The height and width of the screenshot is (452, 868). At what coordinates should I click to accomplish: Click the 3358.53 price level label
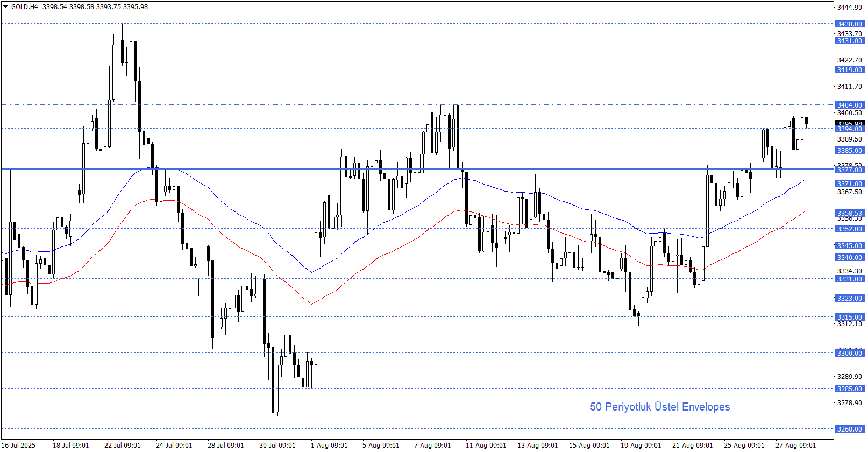click(x=849, y=213)
